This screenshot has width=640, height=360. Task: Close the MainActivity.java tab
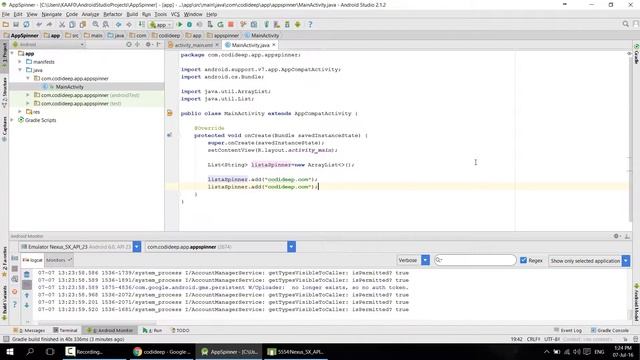(x=274, y=44)
